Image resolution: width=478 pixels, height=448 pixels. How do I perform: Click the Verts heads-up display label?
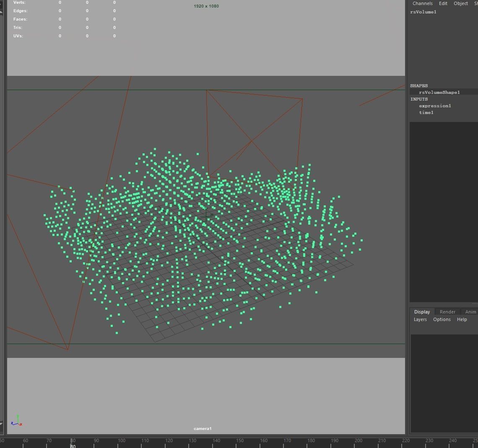pos(20,3)
